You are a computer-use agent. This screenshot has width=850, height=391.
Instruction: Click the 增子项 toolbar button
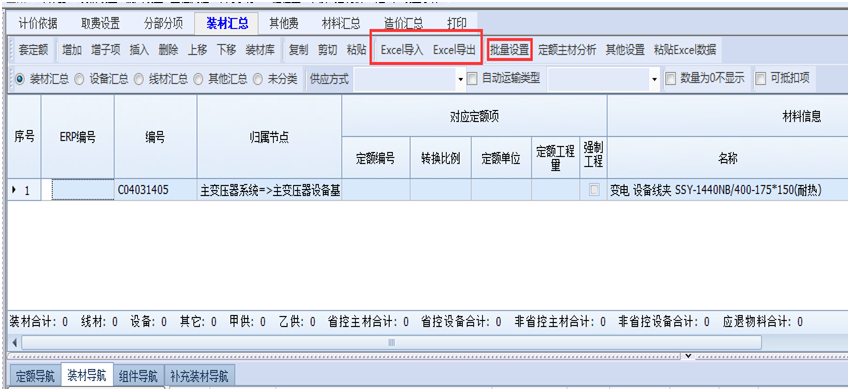[106, 50]
